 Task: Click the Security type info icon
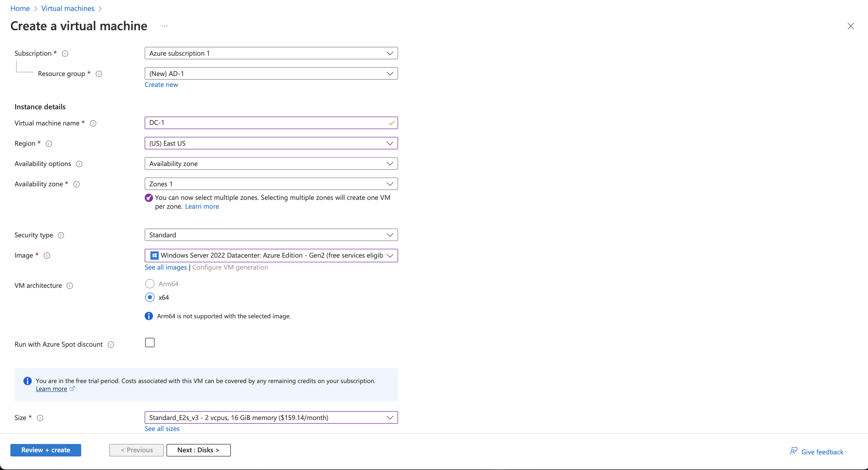pyautogui.click(x=61, y=235)
